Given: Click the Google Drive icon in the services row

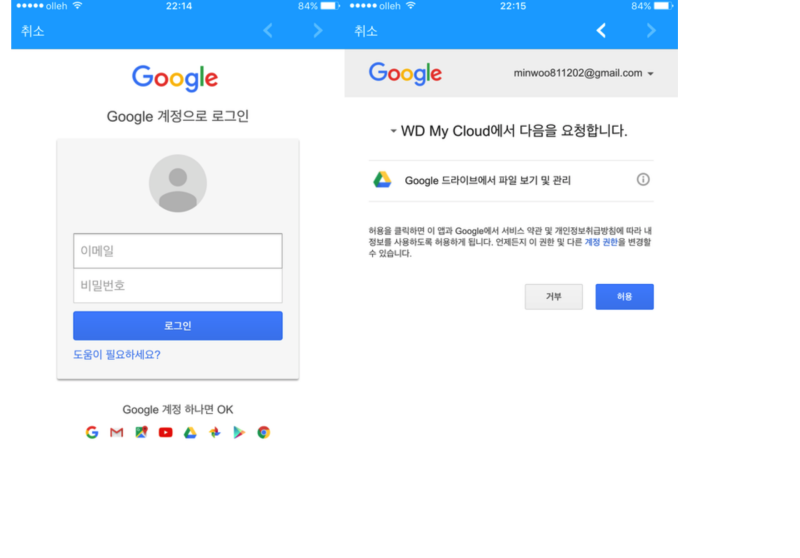Looking at the screenshot, I should pos(190,433).
